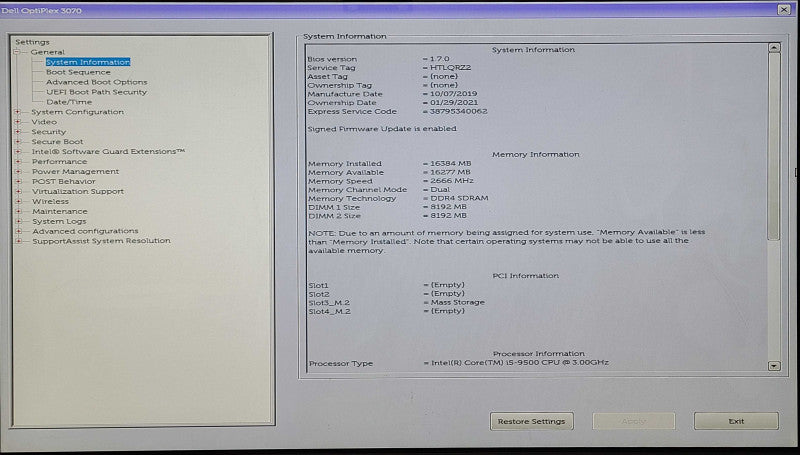The height and width of the screenshot is (455, 800).
Task: Click Express Service Code 38795340062
Action: click(x=458, y=111)
